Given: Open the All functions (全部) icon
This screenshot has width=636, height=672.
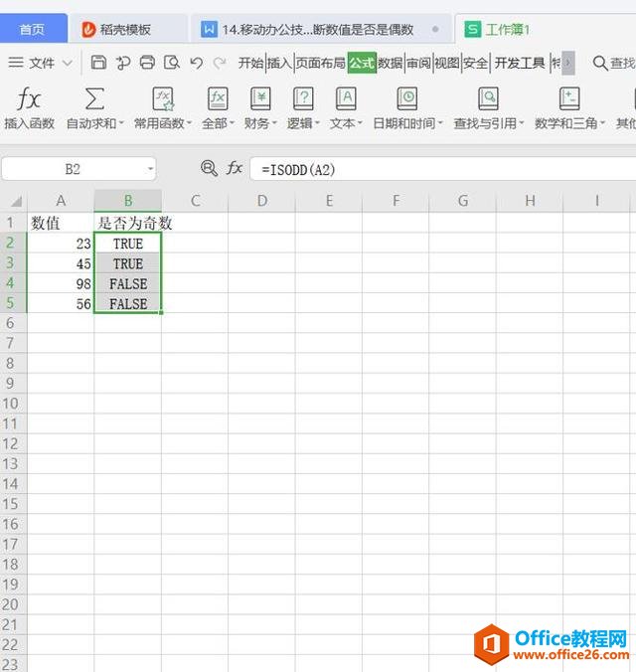Looking at the screenshot, I should pos(218,98).
